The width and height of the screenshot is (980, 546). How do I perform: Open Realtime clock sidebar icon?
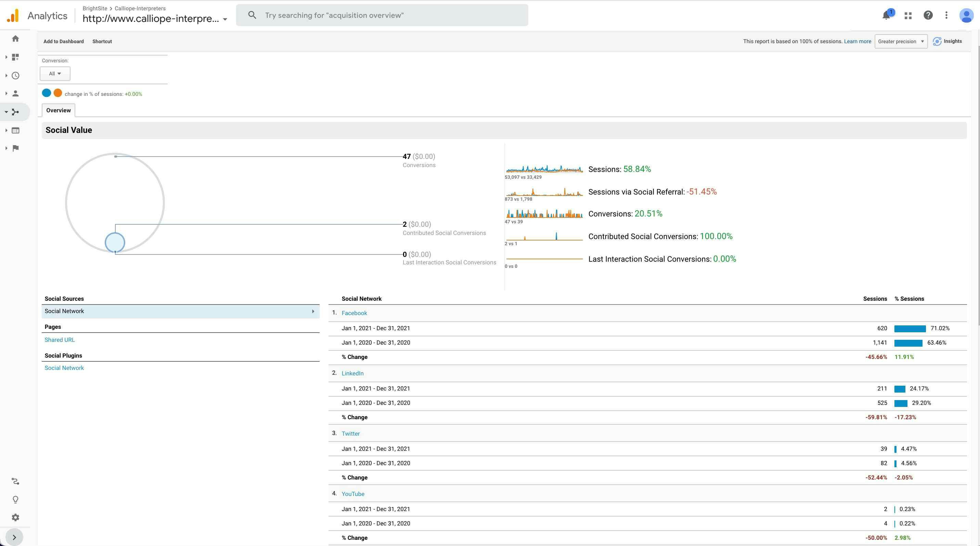point(16,75)
